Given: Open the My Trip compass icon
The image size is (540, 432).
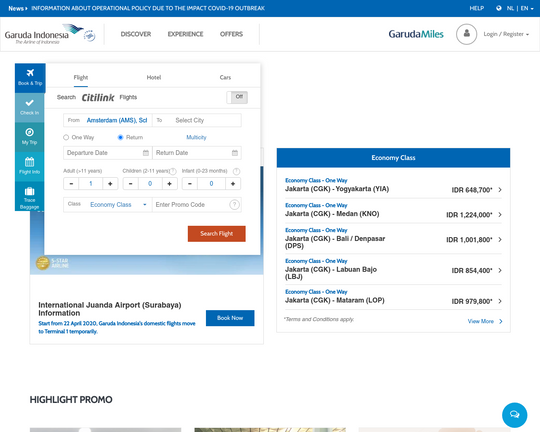Looking at the screenshot, I should coord(30,132).
